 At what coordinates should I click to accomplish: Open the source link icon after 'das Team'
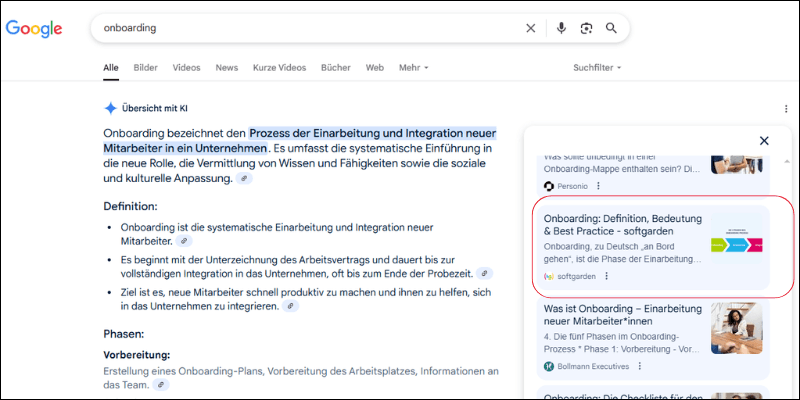(161, 385)
